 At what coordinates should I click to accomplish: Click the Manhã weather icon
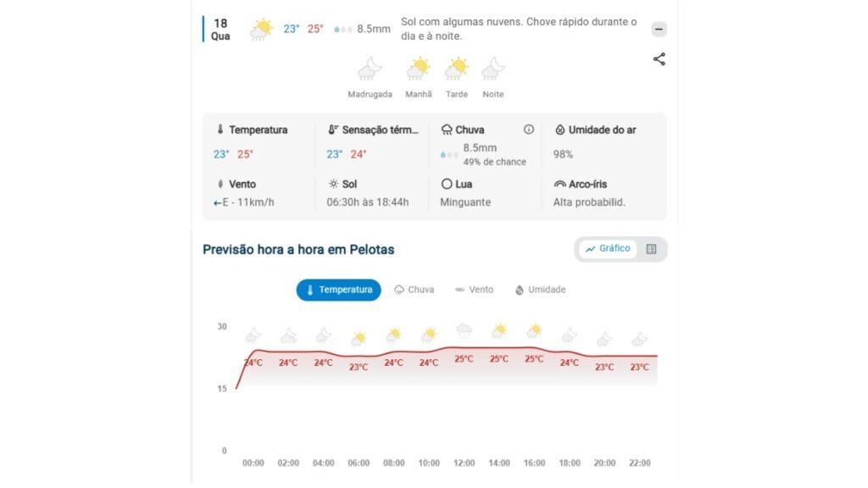tap(418, 69)
